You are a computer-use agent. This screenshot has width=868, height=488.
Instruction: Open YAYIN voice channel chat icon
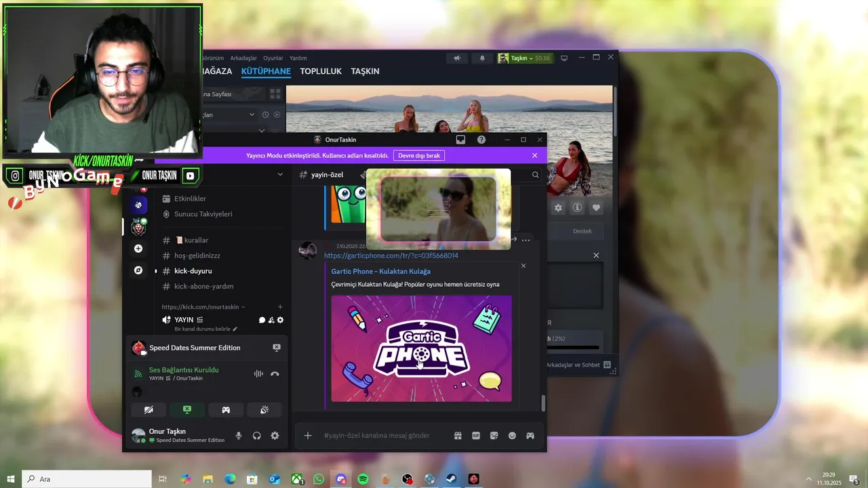[x=262, y=320]
